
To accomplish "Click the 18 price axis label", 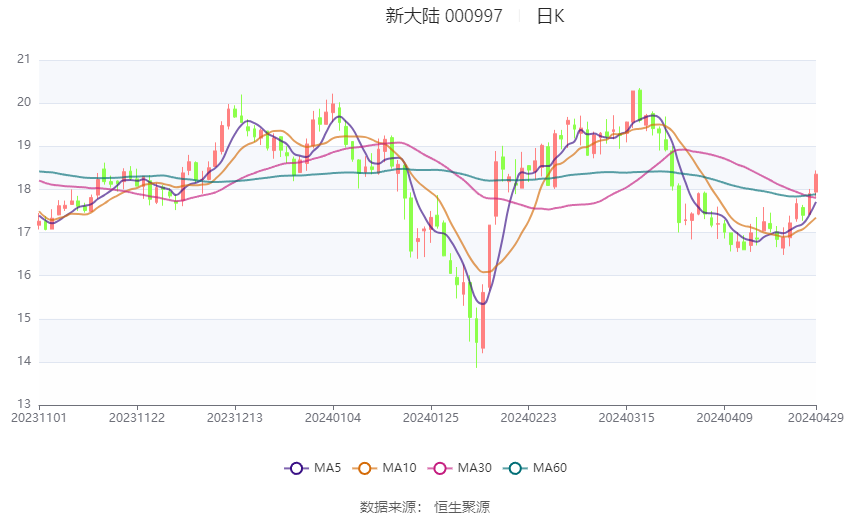I will [24, 189].
